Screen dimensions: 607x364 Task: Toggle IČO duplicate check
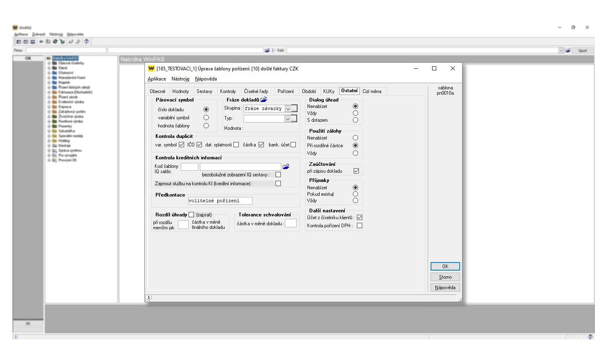tap(199, 145)
